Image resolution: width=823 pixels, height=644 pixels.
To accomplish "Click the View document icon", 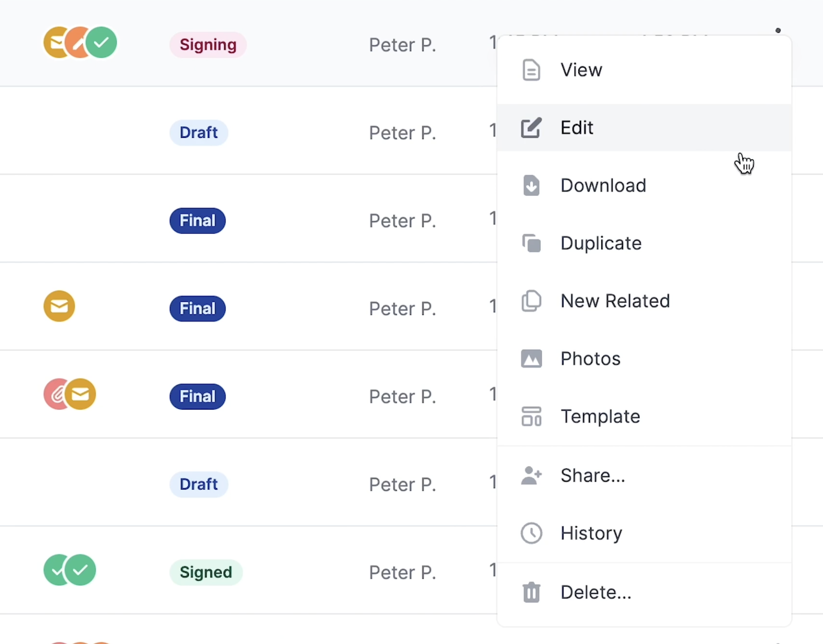I will 531,70.
